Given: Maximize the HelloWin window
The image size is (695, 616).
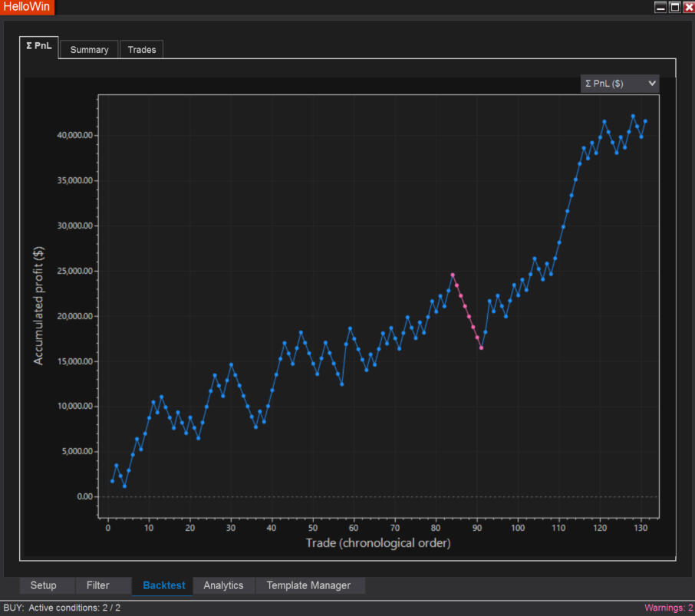Looking at the screenshot, I should 674,7.
